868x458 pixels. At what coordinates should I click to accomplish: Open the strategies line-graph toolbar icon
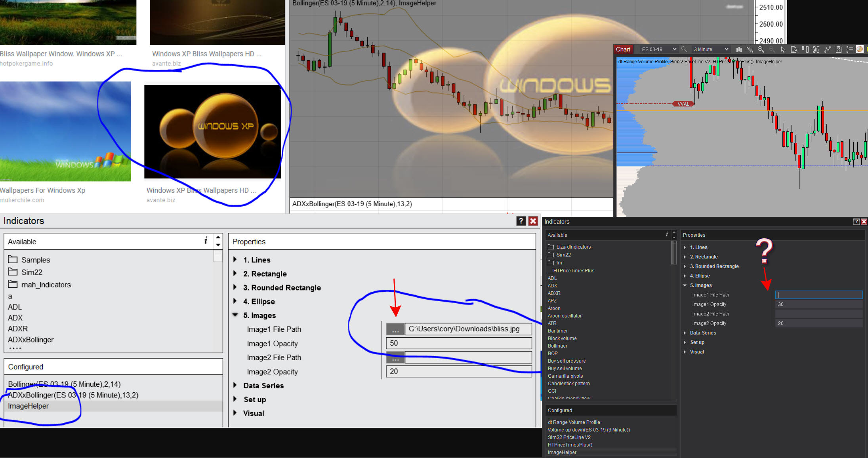point(827,49)
